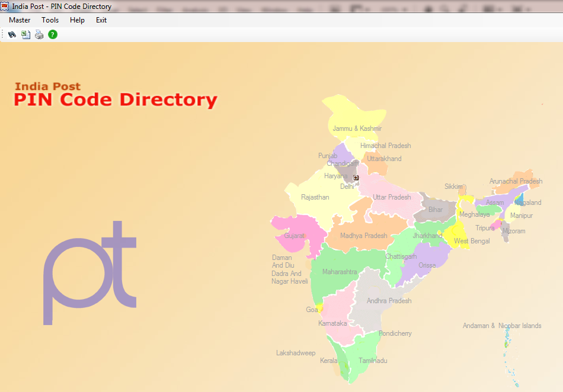Click Jammu & Kashmir region on the map
Screen dimensions: 563x392
[x=356, y=128]
